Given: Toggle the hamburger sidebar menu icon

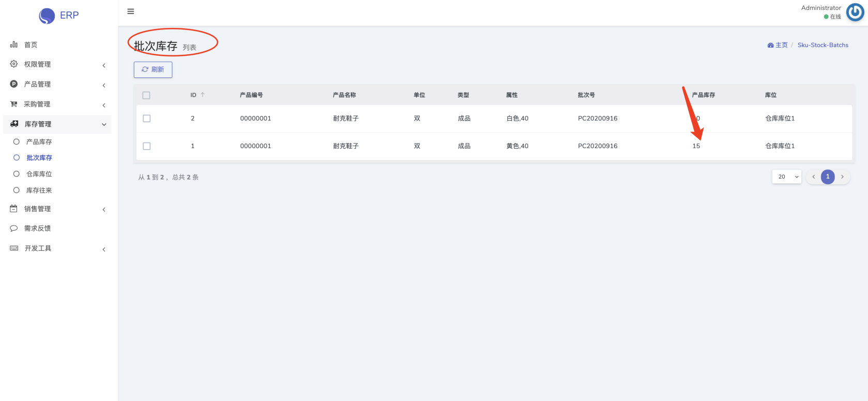Looking at the screenshot, I should pyautogui.click(x=131, y=11).
